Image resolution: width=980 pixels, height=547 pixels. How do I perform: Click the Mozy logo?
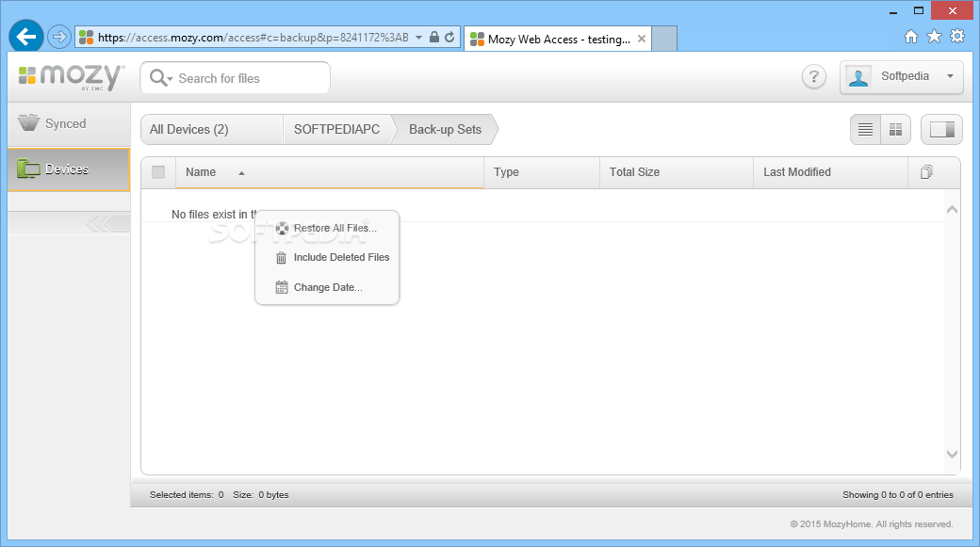click(72, 76)
